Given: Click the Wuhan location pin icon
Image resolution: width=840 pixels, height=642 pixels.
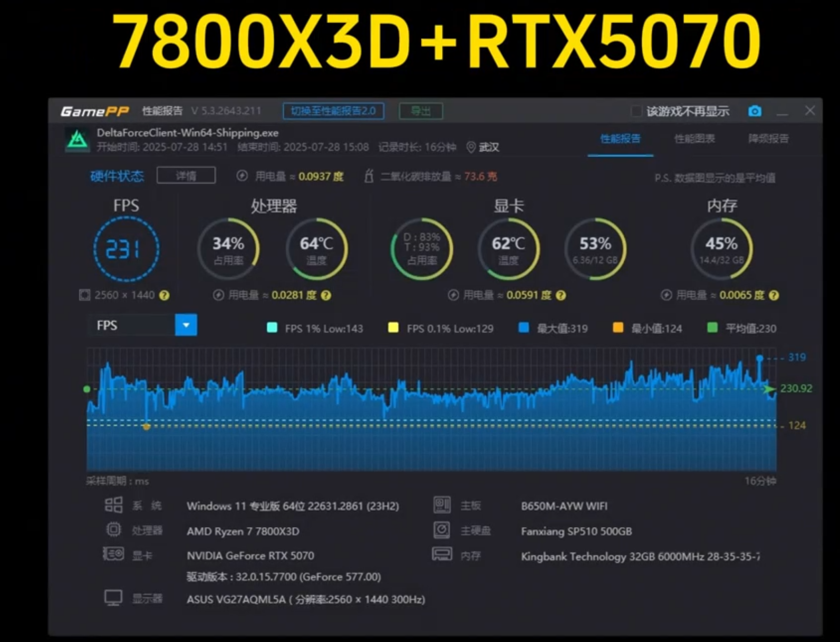Looking at the screenshot, I should 471,147.
